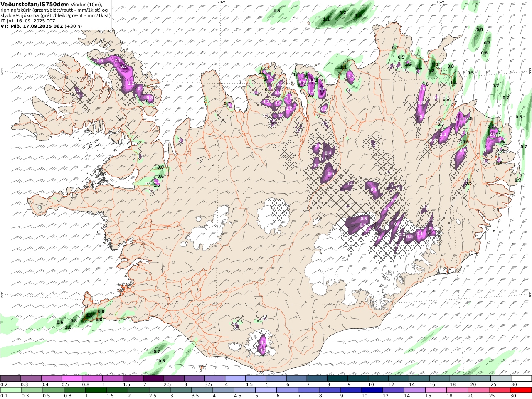Click the '(+30 h)' forecast offset text
The height and width of the screenshot is (399, 532).
coord(73,26)
